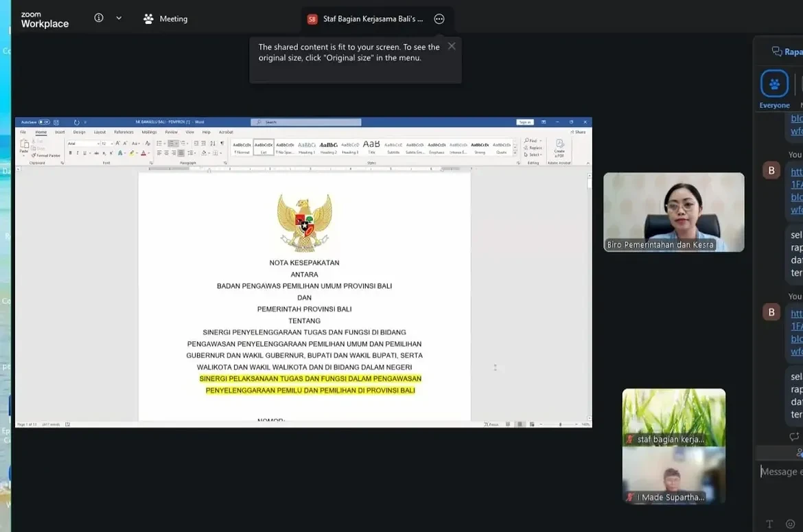Image resolution: width=803 pixels, height=532 pixels.
Task: Toggle Underline formatting
Action: pyautogui.click(x=84, y=153)
